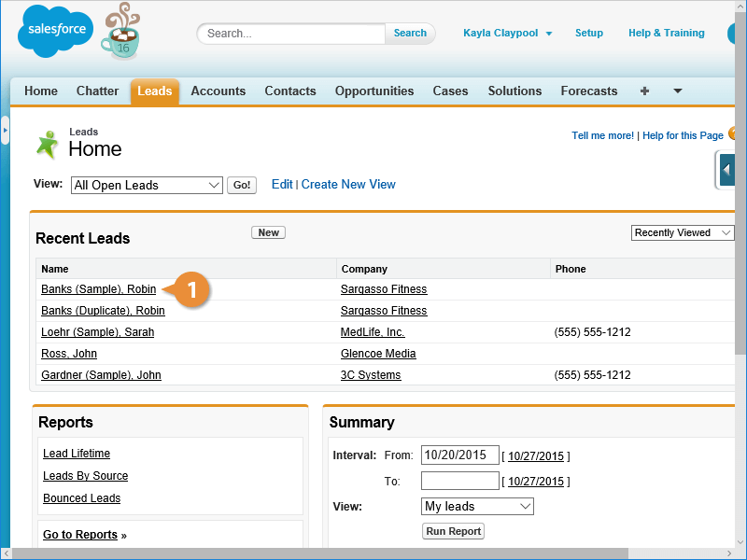Click the plus icon to add tabs

[644, 91]
